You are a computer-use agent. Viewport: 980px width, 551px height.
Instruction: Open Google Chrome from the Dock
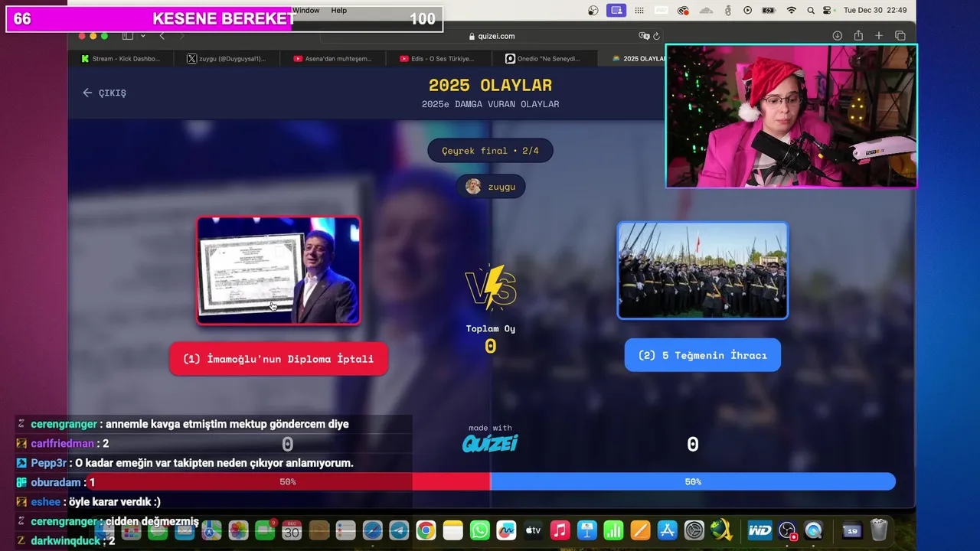point(426,530)
